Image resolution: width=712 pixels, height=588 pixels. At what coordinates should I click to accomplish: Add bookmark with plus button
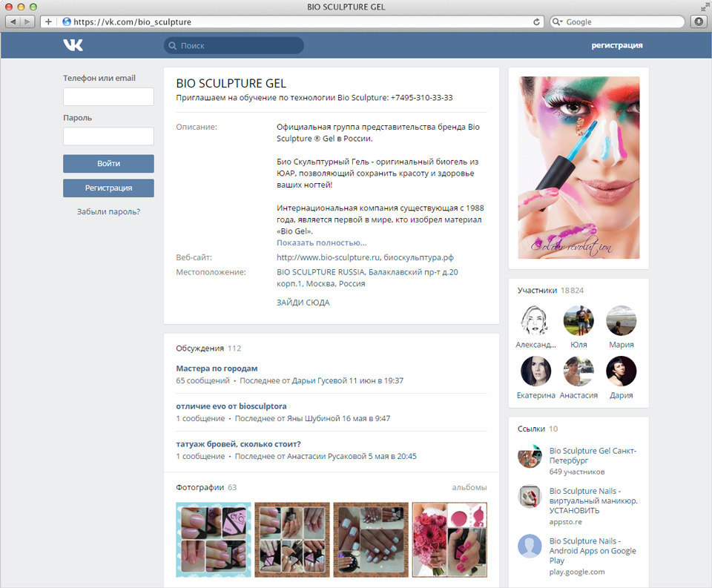(48, 22)
